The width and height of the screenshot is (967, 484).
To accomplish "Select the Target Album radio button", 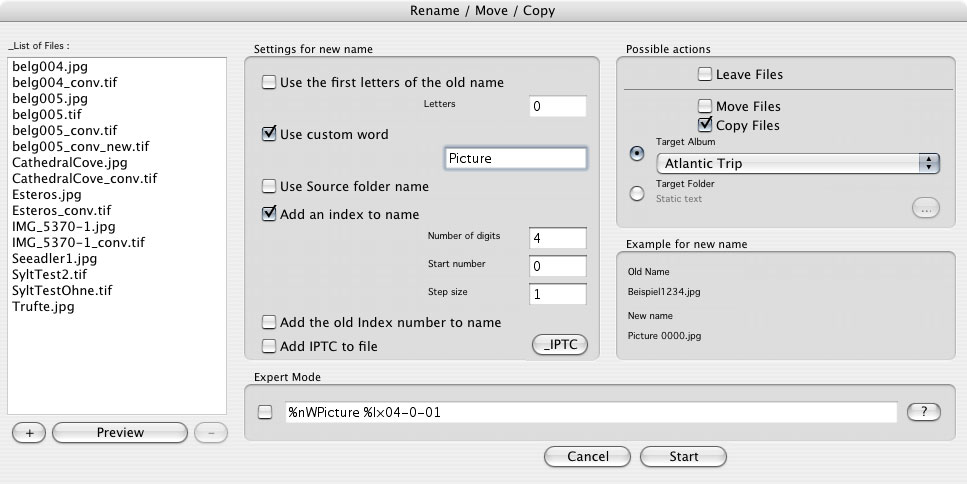I will 637,153.
